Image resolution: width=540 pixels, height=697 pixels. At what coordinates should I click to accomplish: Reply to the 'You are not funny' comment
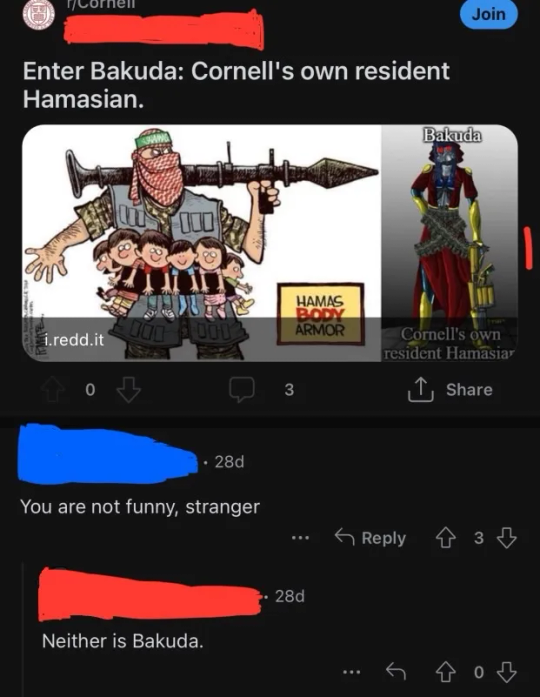point(370,538)
